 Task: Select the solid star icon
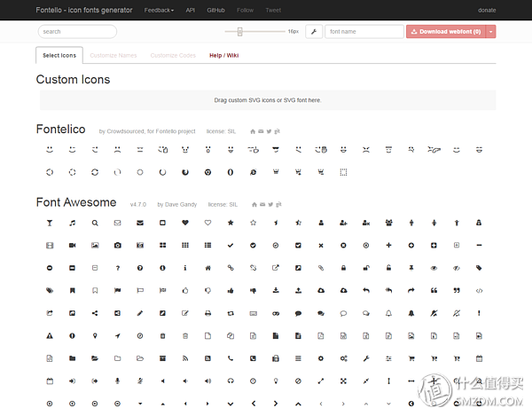click(231, 223)
